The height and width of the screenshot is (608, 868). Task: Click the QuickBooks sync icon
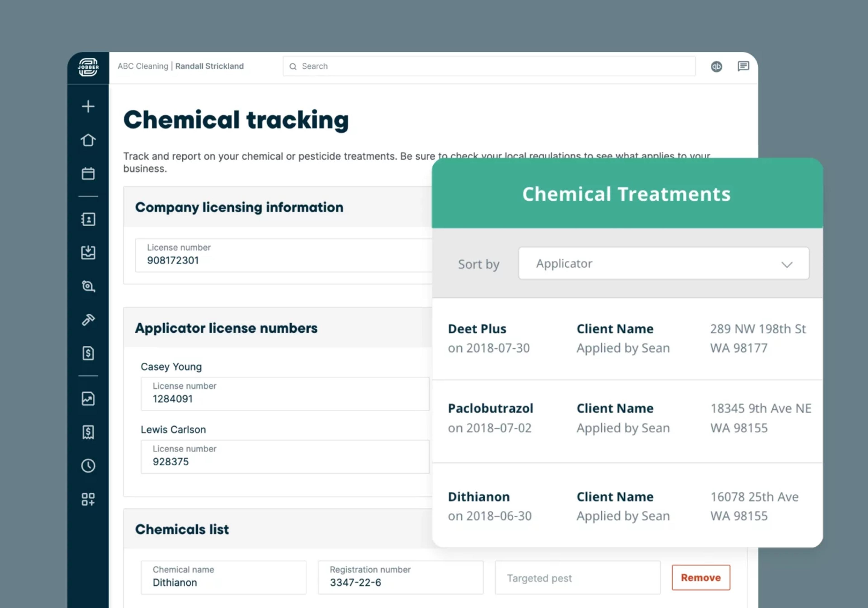point(716,66)
